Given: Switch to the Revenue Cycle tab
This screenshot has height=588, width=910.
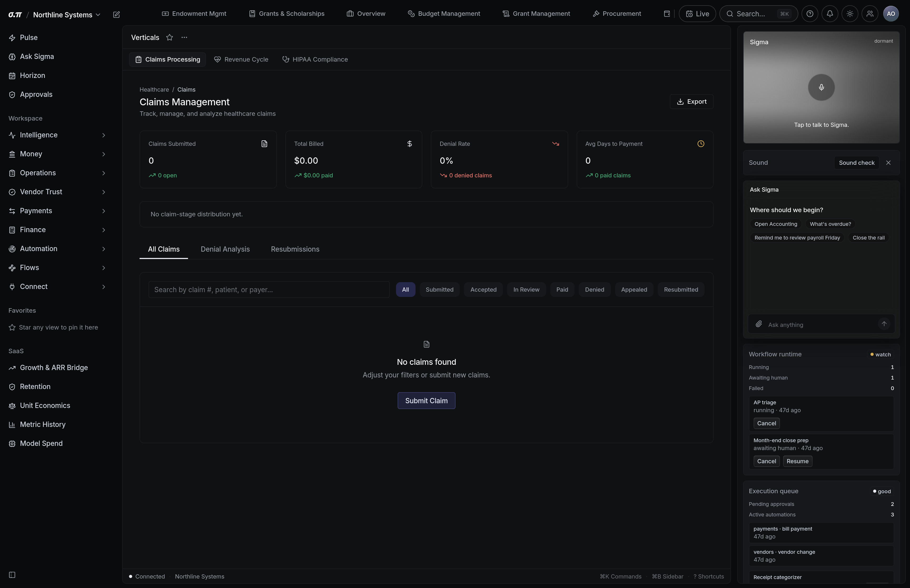Looking at the screenshot, I should [241, 59].
